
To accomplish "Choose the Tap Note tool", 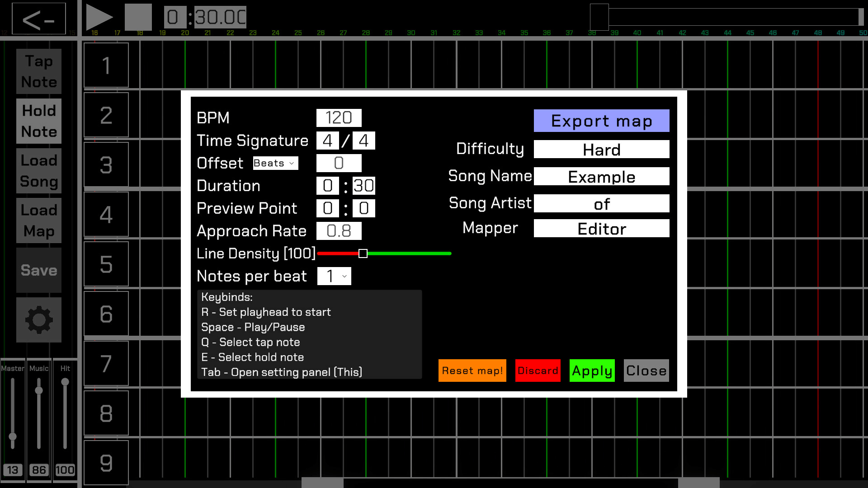I will point(39,71).
